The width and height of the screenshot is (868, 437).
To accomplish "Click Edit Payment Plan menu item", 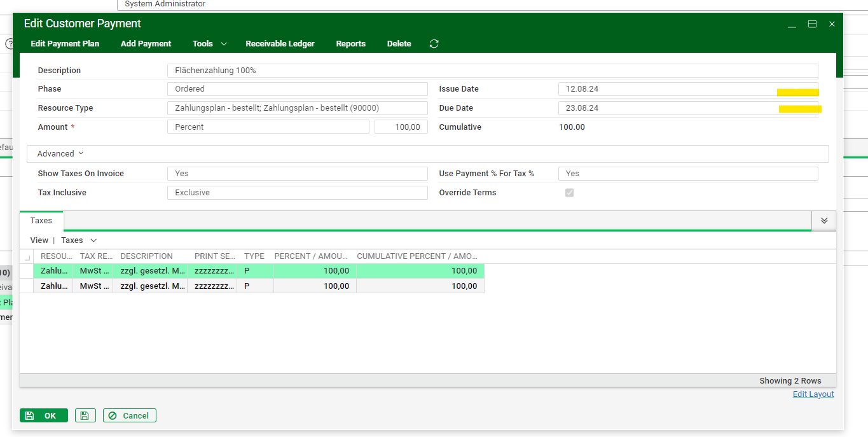I will pos(65,44).
